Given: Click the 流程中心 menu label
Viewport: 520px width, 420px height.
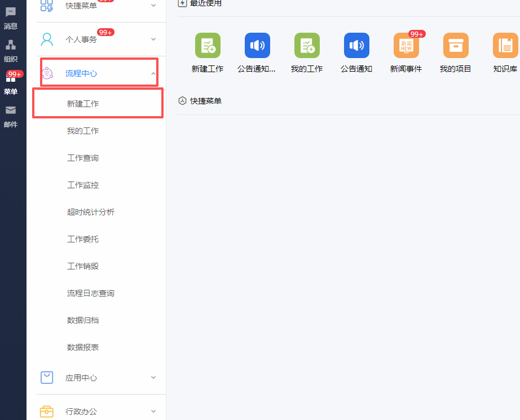Looking at the screenshot, I should [x=81, y=73].
